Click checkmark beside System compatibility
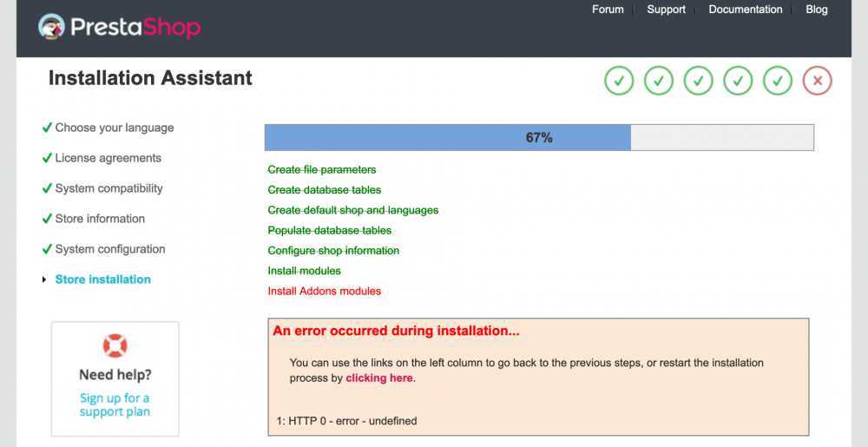Image resolution: width=868 pixels, height=447 pixels. (x=47, y=188)
